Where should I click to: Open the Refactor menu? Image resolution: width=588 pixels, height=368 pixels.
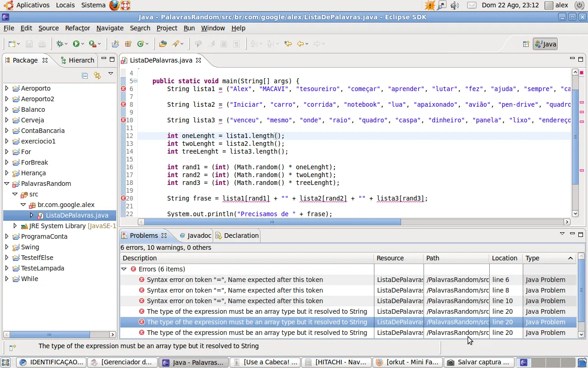[x=77, y=28]
